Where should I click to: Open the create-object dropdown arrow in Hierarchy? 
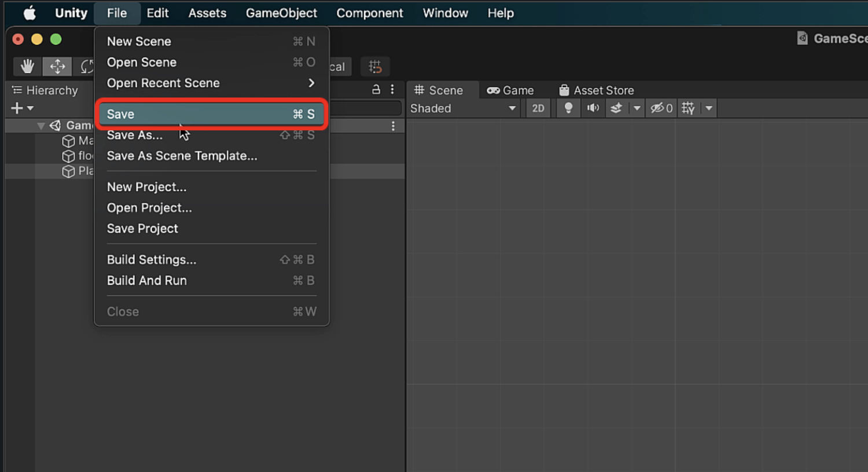click(x=30, y=108)
